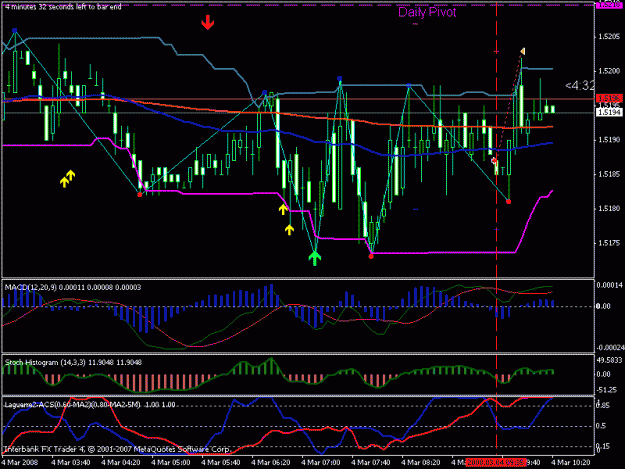Click the '4 minutes 32 seconds left' text
625x469 pixels.
point(63,7)
